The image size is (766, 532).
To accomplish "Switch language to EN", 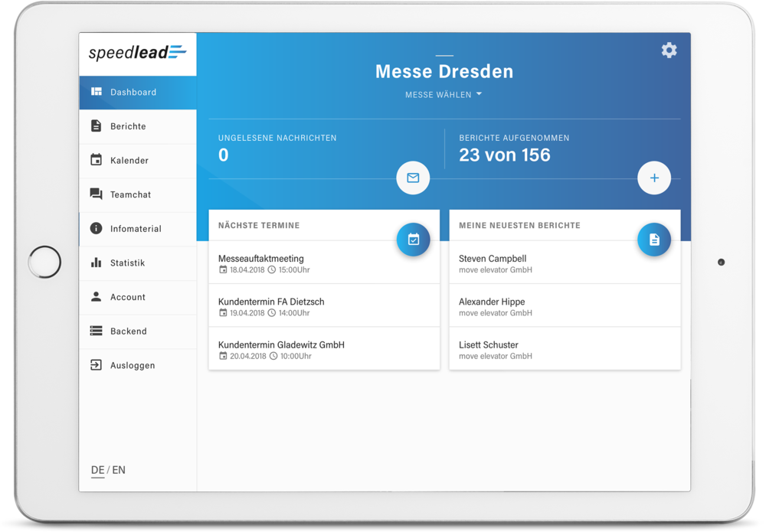I will click(119, 470).
